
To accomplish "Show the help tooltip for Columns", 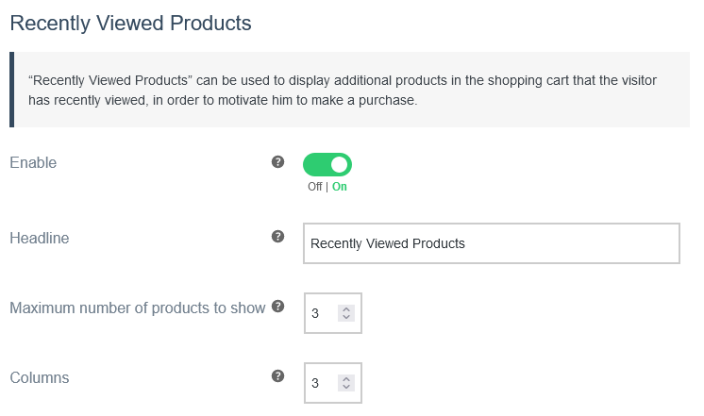I will tap(278, 377).
